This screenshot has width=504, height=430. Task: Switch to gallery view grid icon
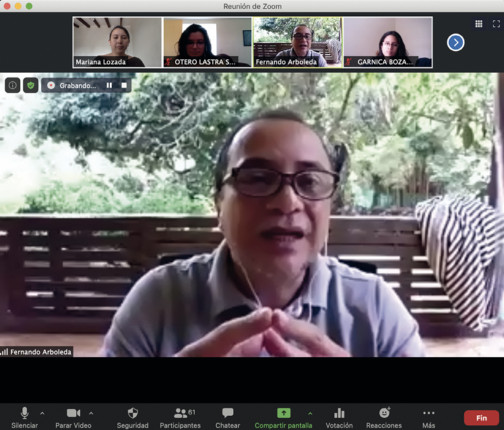coord(478,24)
